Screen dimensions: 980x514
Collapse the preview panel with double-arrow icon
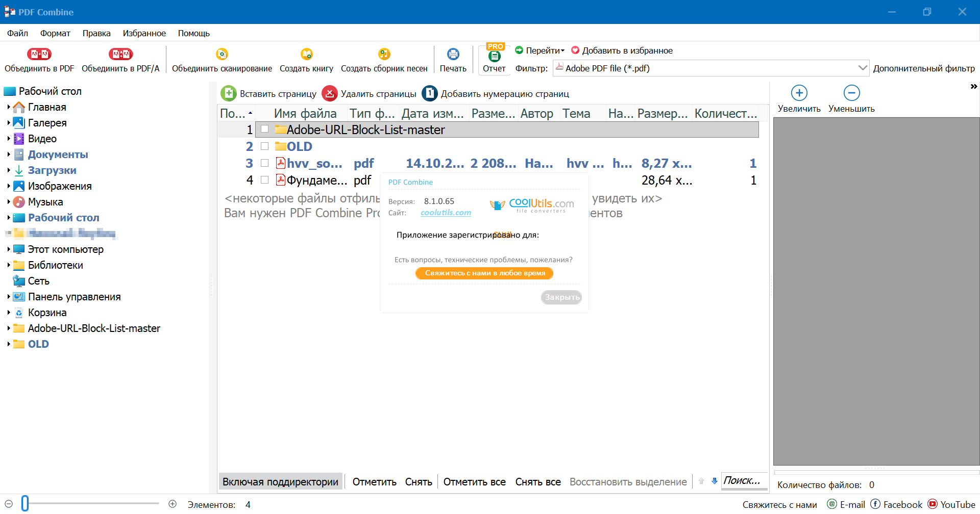point(974,87)
